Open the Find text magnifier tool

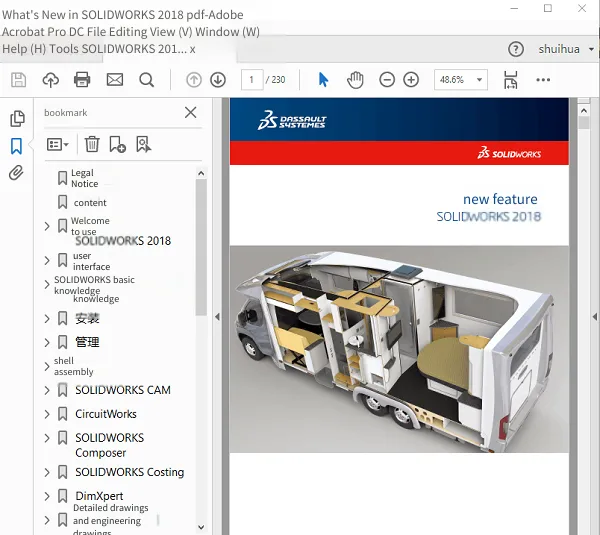click(147, 80)
